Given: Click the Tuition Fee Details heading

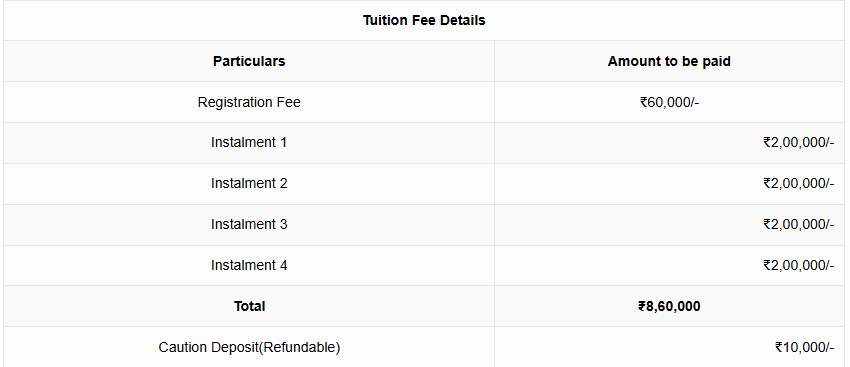Looking at the screenshot, I should coord(424,21).
